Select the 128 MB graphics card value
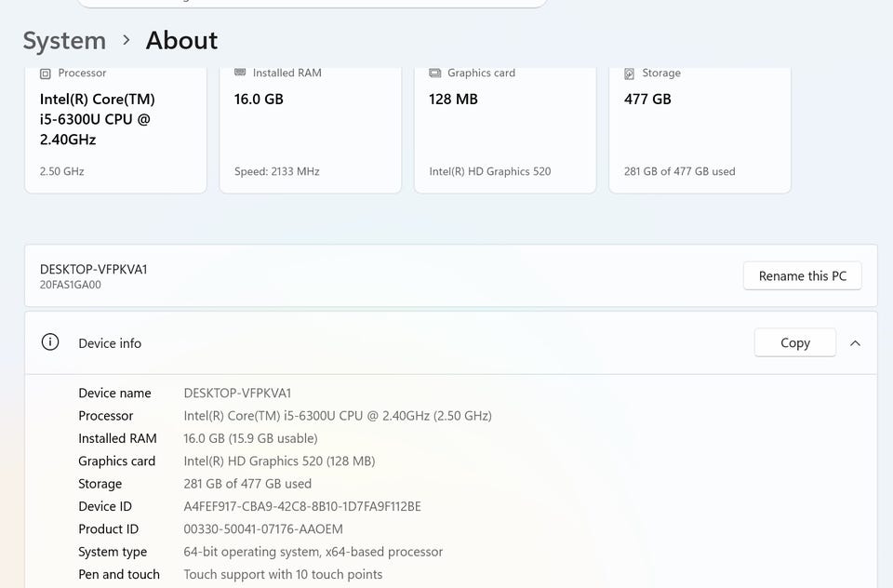Screen dimensions: 893x588 [453, 100]
